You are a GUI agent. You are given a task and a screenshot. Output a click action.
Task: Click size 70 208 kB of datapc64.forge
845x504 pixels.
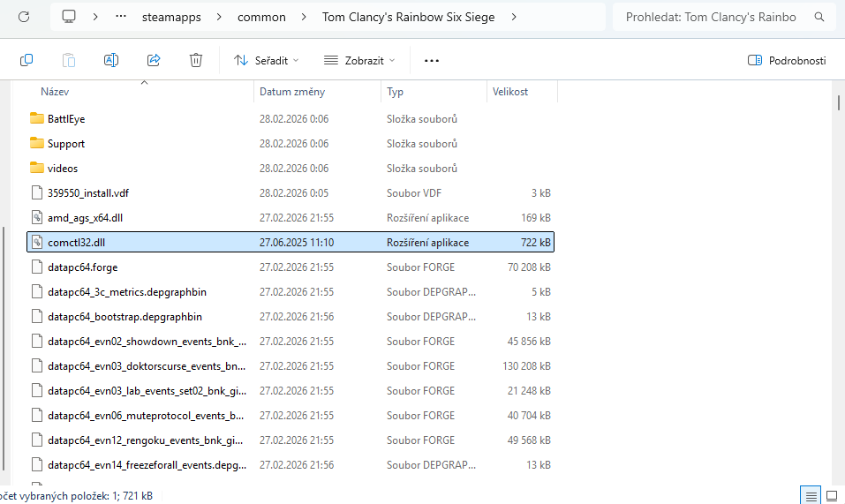point(529,267)
